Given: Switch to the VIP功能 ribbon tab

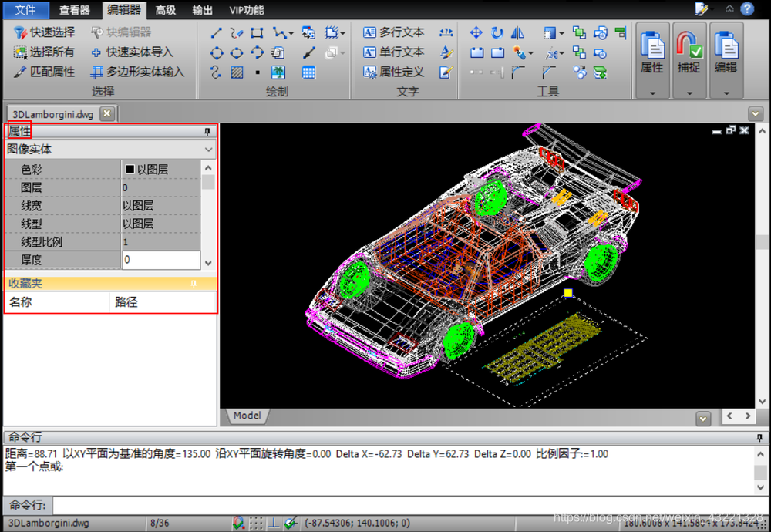Looking at the screenshot, I should (247, 10).
